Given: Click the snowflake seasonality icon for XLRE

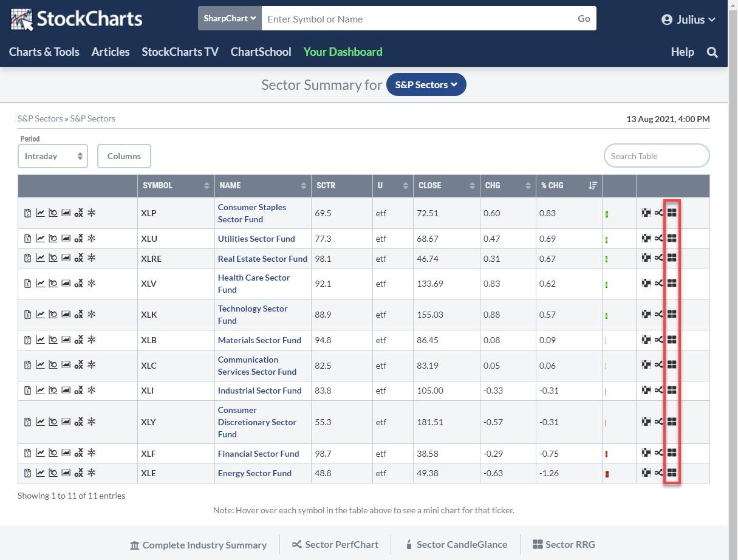Looking at the screenshot, I should click(x=92, y=258).
